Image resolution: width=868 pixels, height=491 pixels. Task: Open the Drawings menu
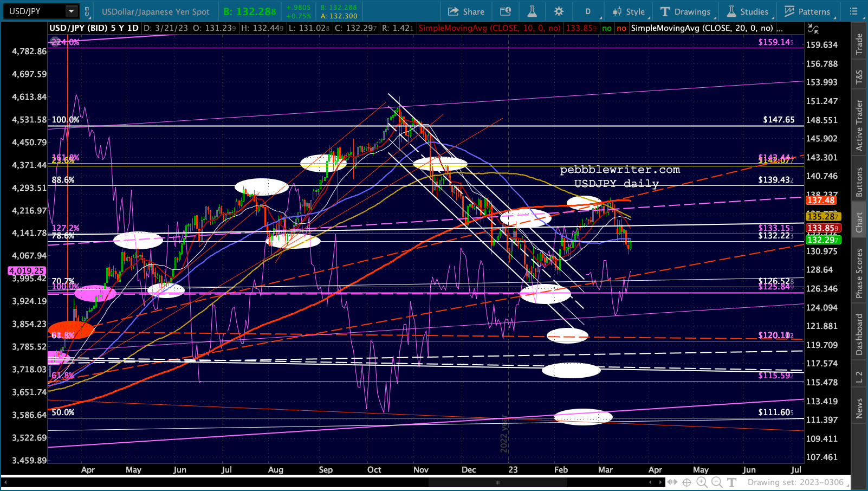tap(685, 11)
